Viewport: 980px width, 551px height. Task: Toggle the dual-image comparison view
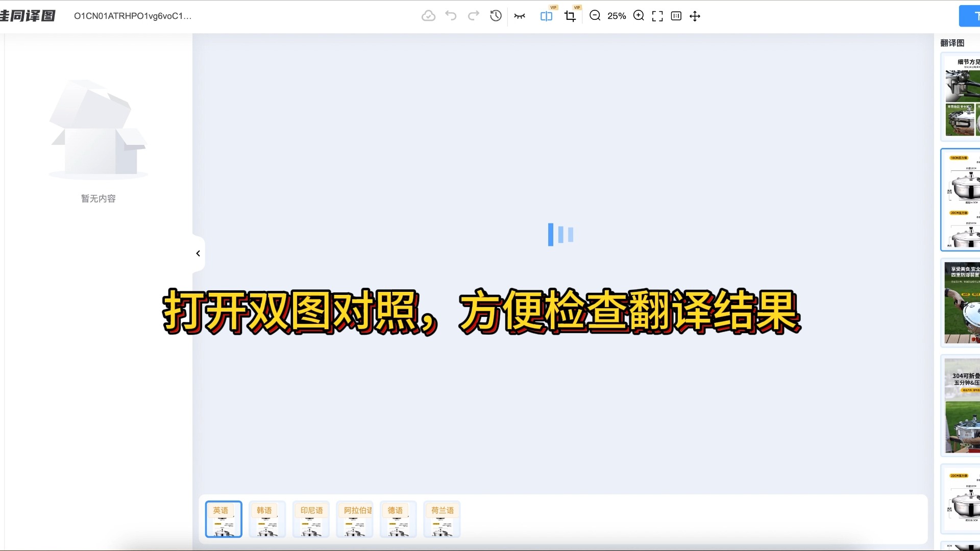tap(546, 16)
